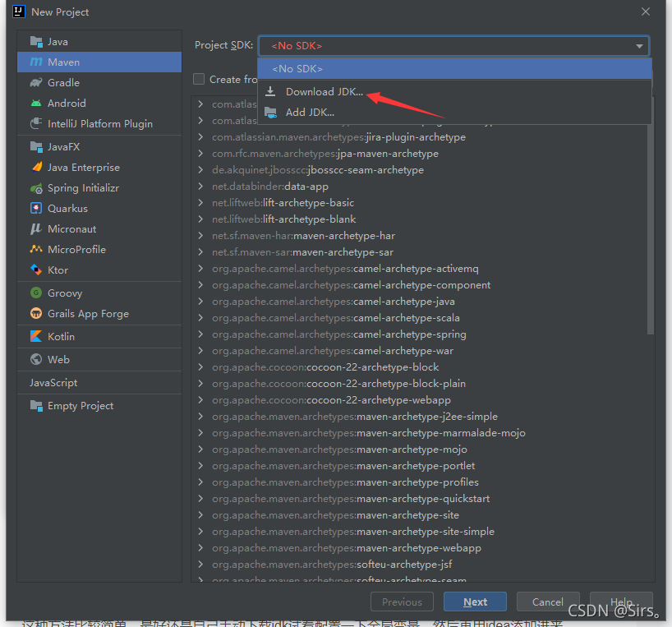Click the Groovy green G icon

click(36, 293)
